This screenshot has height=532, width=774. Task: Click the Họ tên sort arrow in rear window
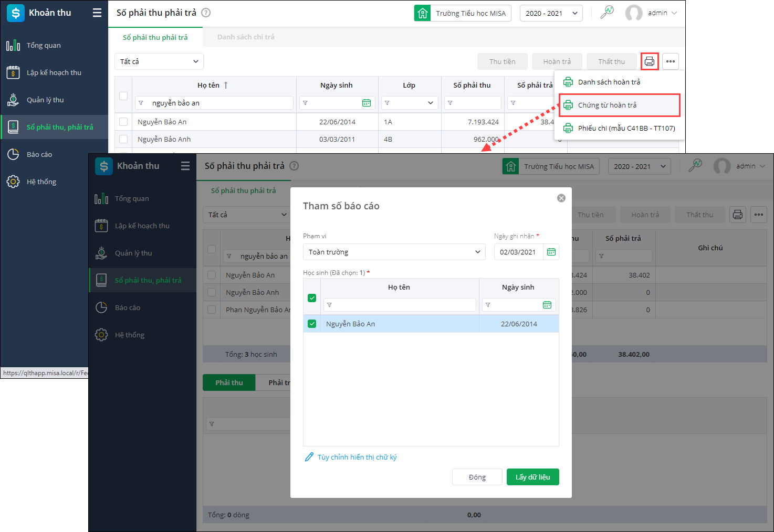coord(226,85)
